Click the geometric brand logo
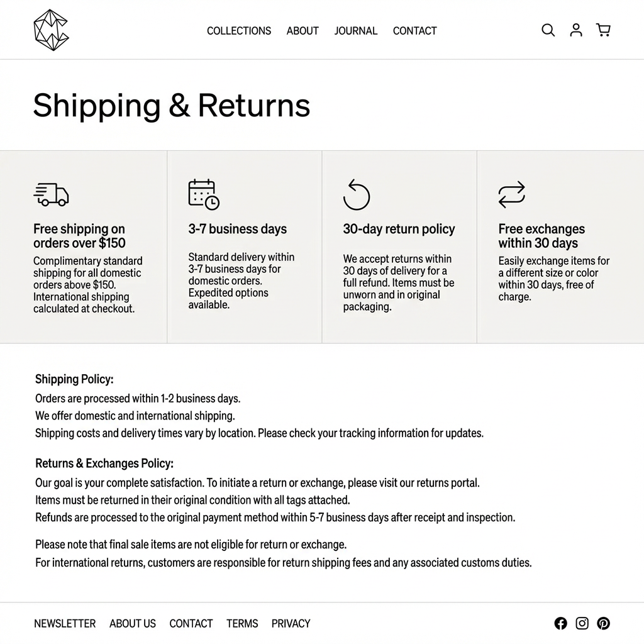The image size is (644, 644). (51, 30)
